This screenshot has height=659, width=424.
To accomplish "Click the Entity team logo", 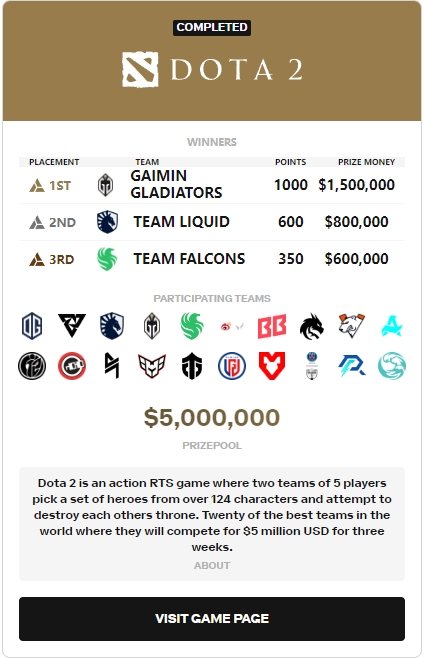I will pyautogui.click(x=192, y=366).
